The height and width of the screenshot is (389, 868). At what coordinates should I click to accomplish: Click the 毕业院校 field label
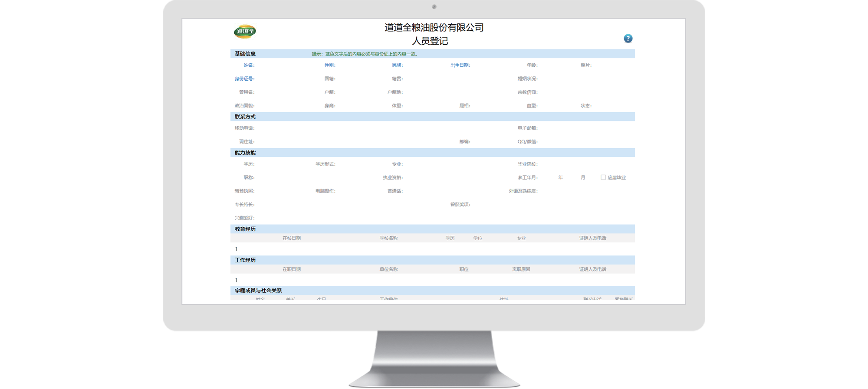[527, 164]
